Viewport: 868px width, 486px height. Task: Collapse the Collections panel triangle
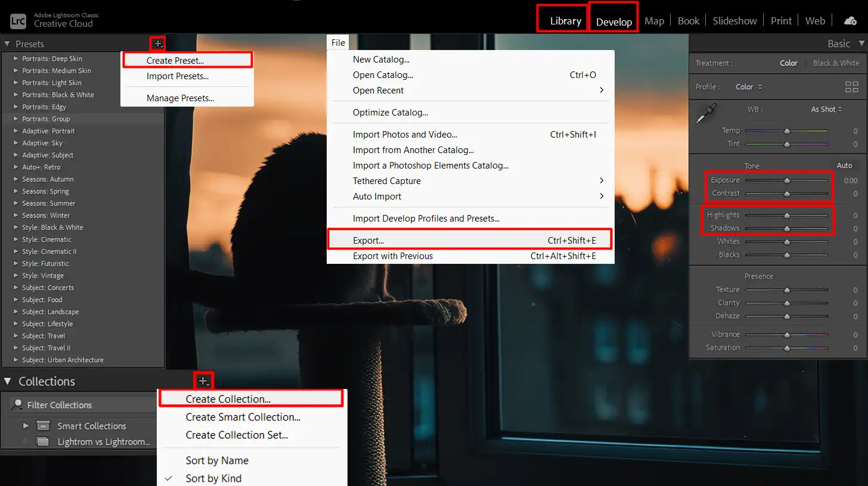point(8,381)
